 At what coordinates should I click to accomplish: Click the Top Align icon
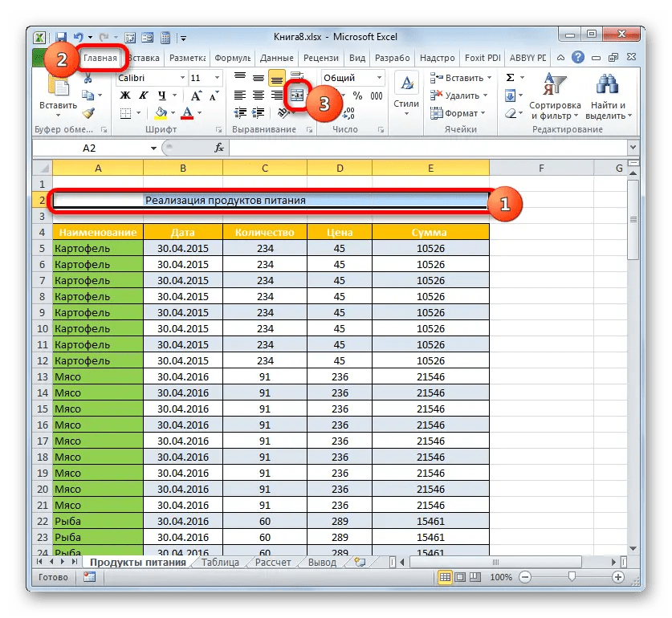pos(240,78)
